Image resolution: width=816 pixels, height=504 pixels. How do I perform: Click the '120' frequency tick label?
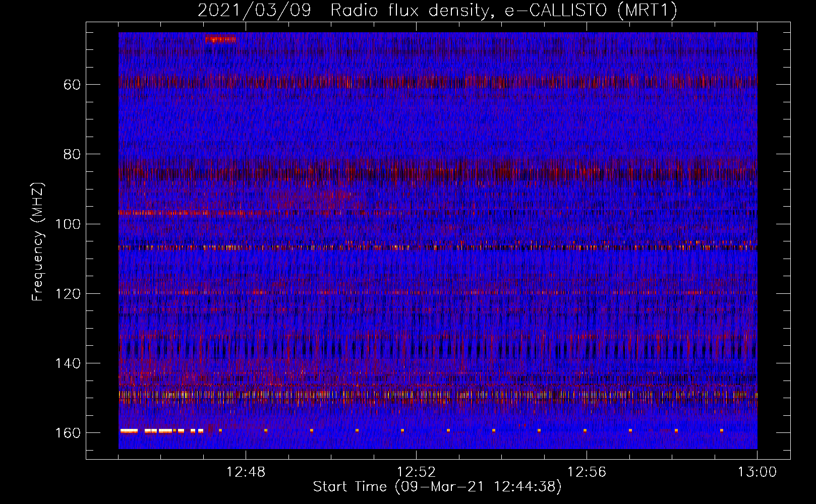[68, 294]
